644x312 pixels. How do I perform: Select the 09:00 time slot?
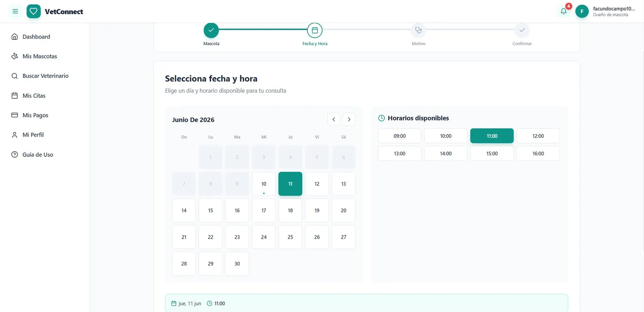coord(400,136)
